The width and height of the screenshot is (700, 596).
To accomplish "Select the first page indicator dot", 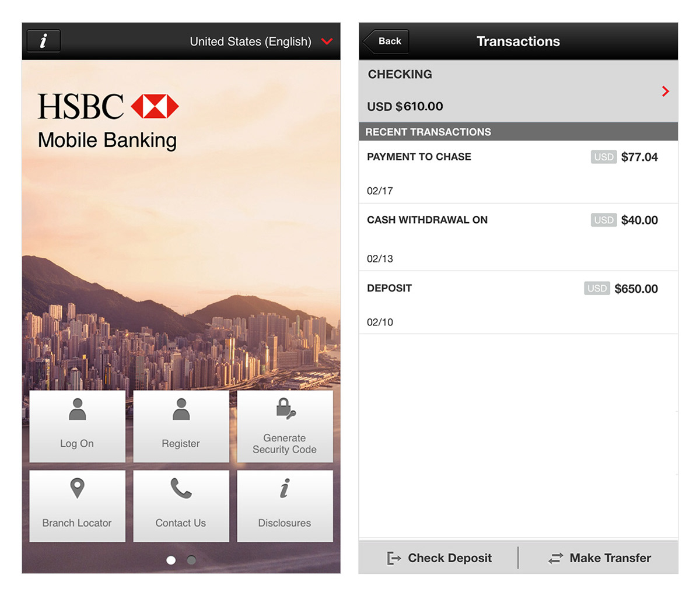I will [x=171, y=560].
